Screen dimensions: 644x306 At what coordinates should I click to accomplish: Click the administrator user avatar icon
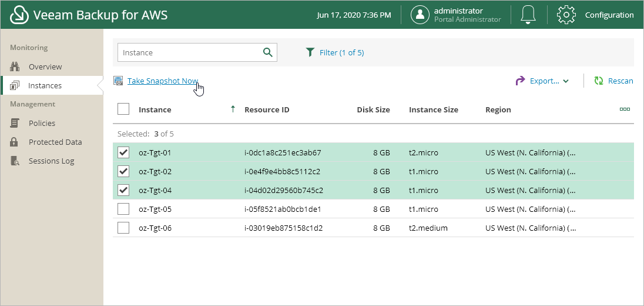click(420, 15)
